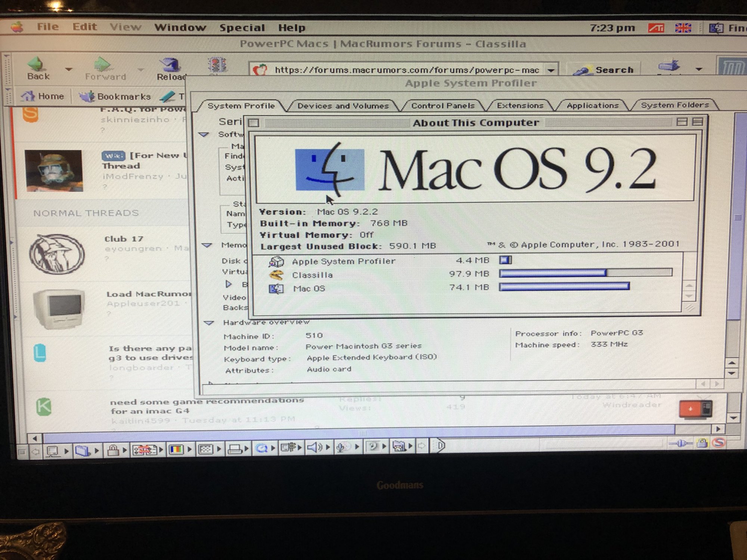Open the URL bar history dropdown

[x=551, y=70]
